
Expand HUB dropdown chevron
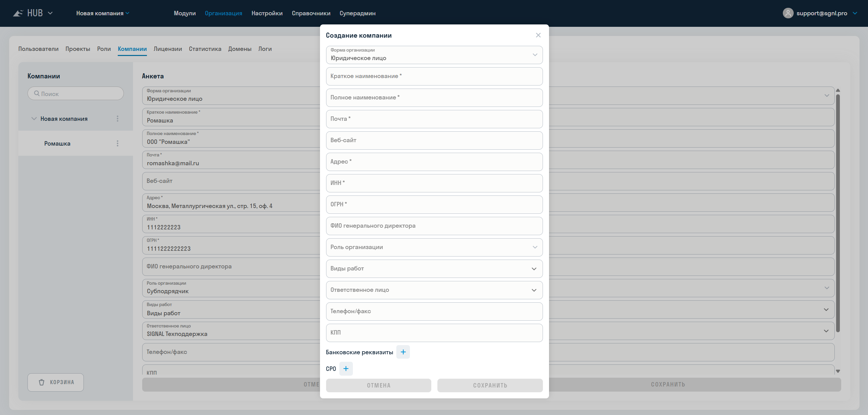(x=50, y=13)
